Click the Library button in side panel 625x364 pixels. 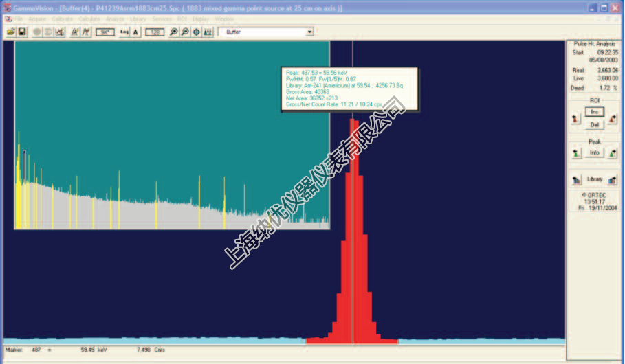[594, 179]
